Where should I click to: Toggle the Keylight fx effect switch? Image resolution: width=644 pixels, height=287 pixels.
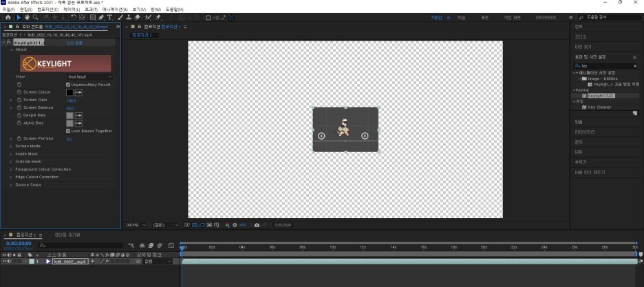(9, 43)
